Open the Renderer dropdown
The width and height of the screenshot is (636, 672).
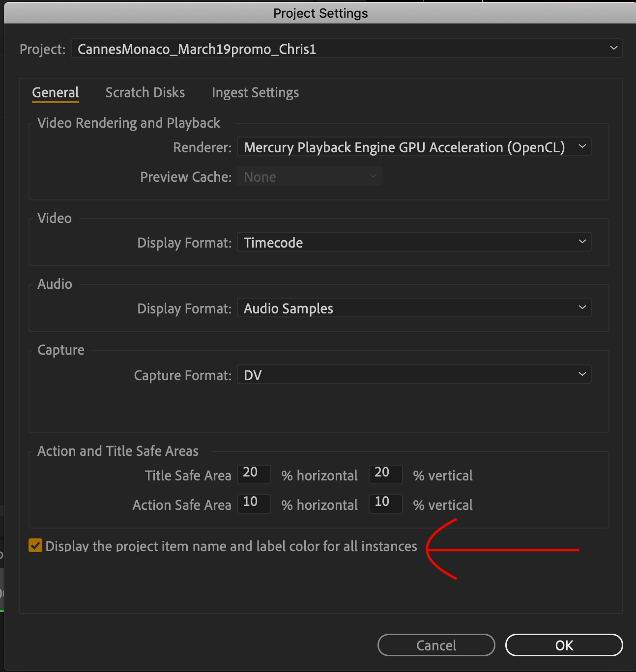point(414,147)
